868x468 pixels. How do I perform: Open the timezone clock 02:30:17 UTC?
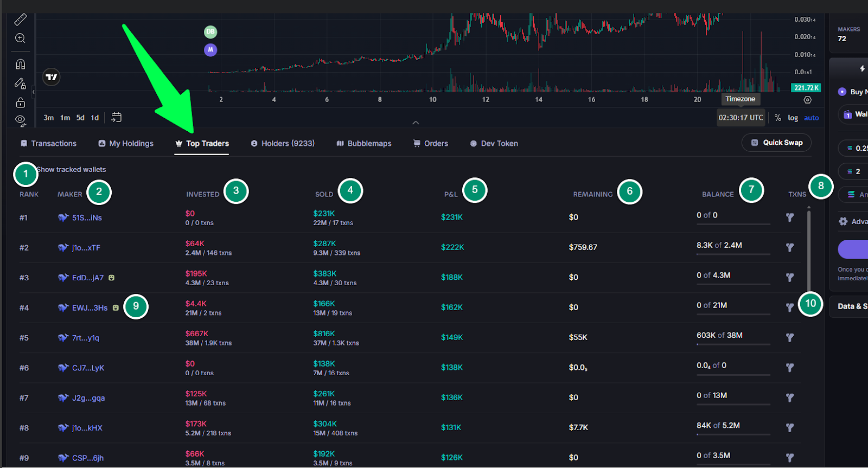741,118
